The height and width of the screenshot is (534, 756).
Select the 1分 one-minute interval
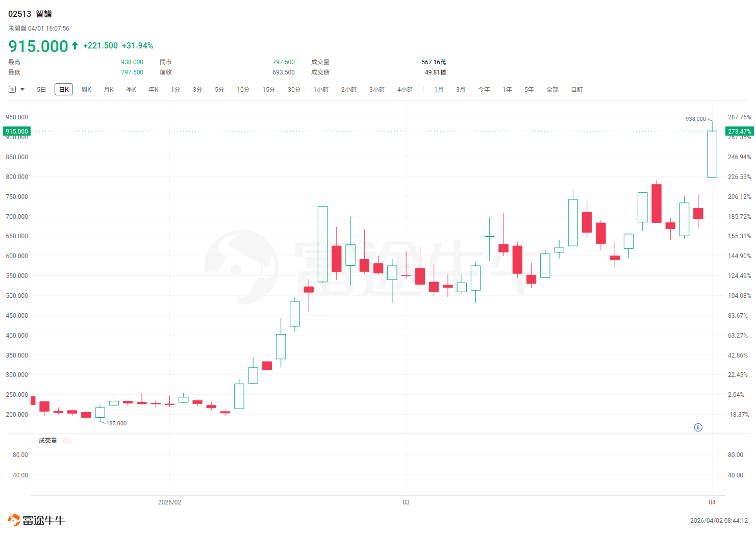coord(175,90)
